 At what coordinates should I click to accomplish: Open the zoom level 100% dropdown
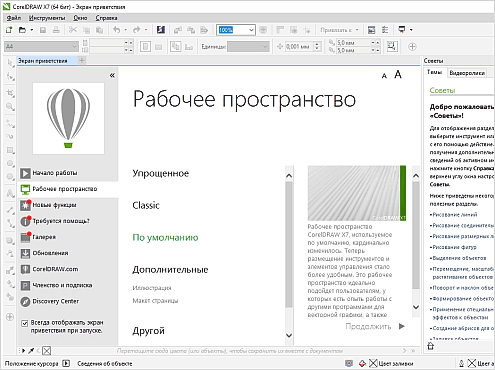point(251,30)
